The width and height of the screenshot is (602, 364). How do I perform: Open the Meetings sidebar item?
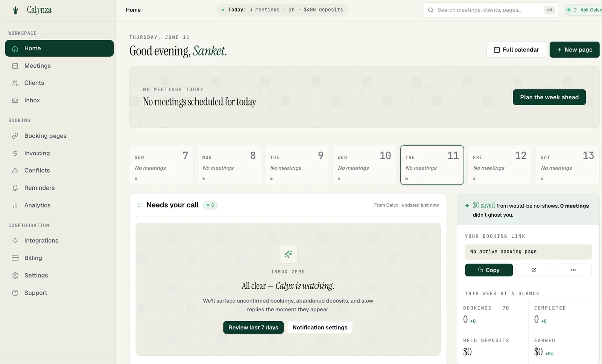pos(59,66)
